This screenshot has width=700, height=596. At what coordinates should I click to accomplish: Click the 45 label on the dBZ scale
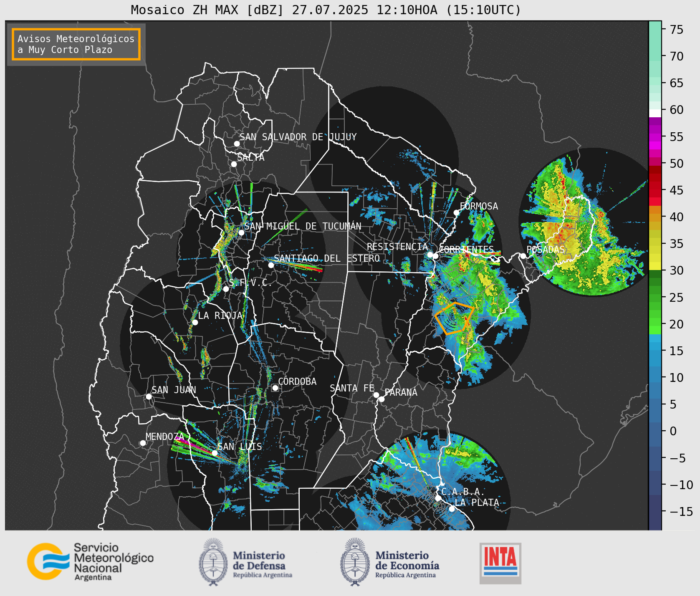(x=677, y=190)
